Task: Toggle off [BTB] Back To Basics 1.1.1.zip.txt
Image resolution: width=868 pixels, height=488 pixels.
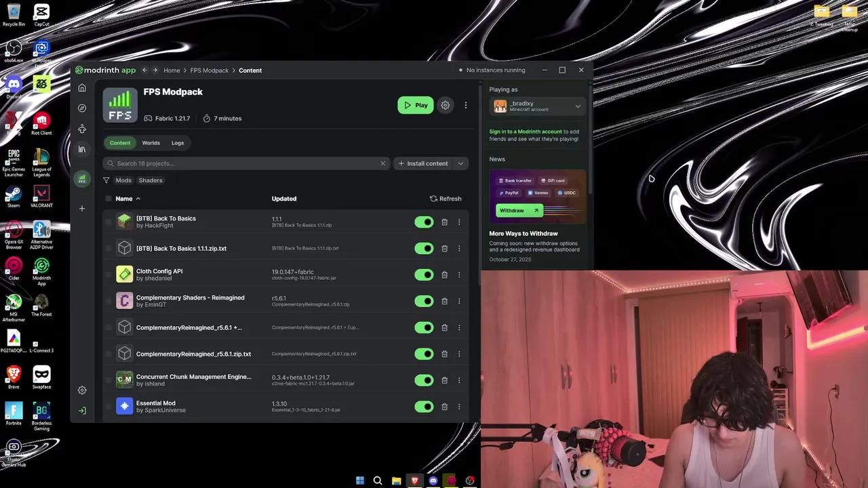Action: pos(424,248)
